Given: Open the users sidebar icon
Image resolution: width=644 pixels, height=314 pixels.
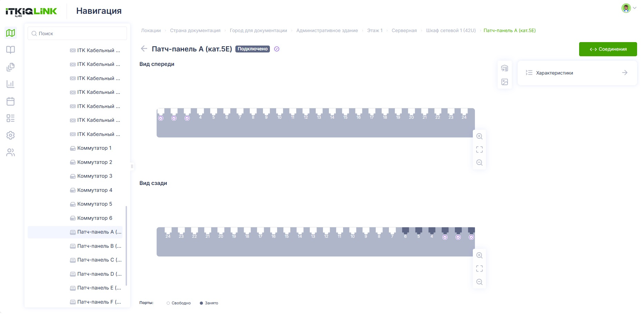Looking at the screenshot, I should pyautogui.click(x=11, y=152).
